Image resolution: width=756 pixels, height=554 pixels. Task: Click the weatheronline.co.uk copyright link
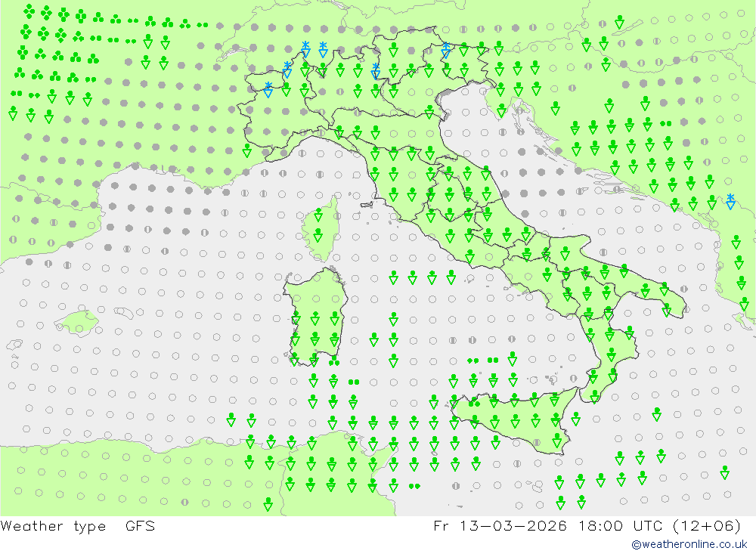coord(689,544)
